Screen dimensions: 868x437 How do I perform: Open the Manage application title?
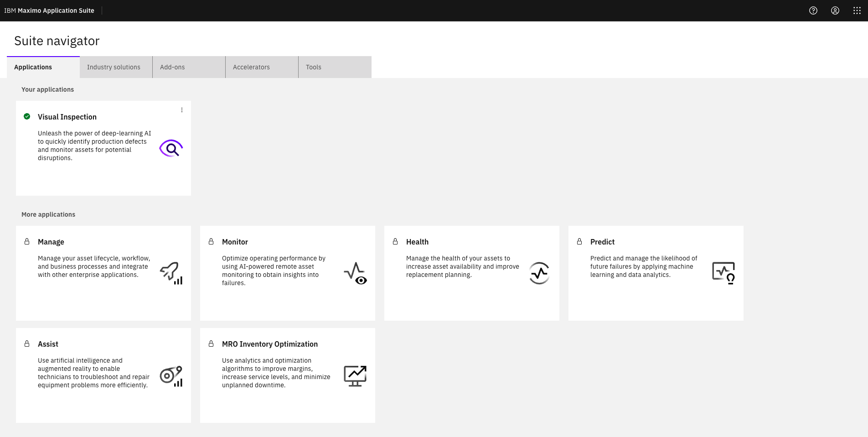click(51, 242)
